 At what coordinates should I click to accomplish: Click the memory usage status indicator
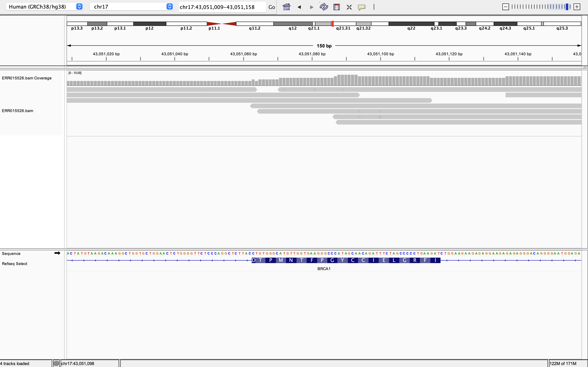563,363
